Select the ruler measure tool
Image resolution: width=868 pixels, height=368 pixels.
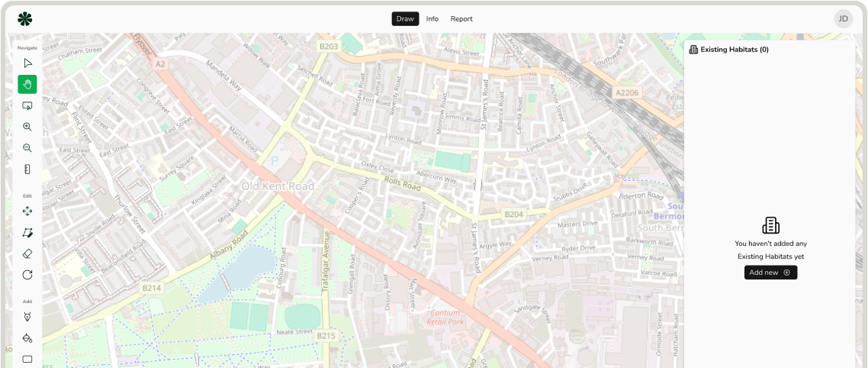point(27,169)
